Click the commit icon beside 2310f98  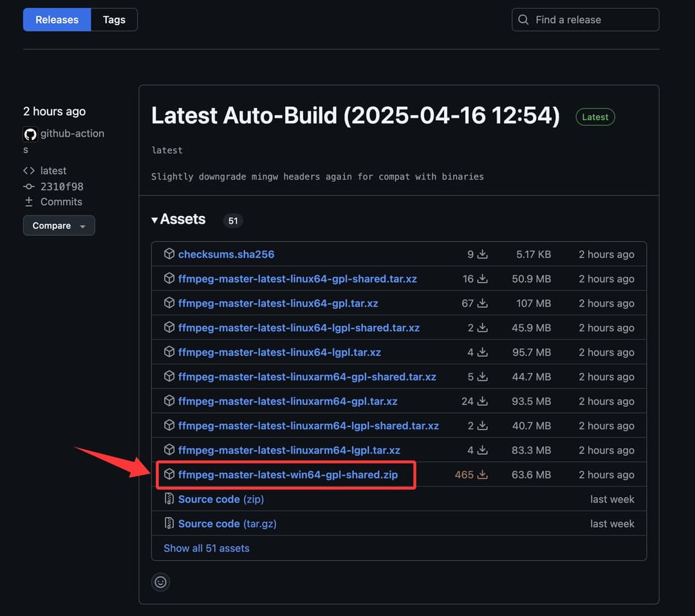coord(29,186)
